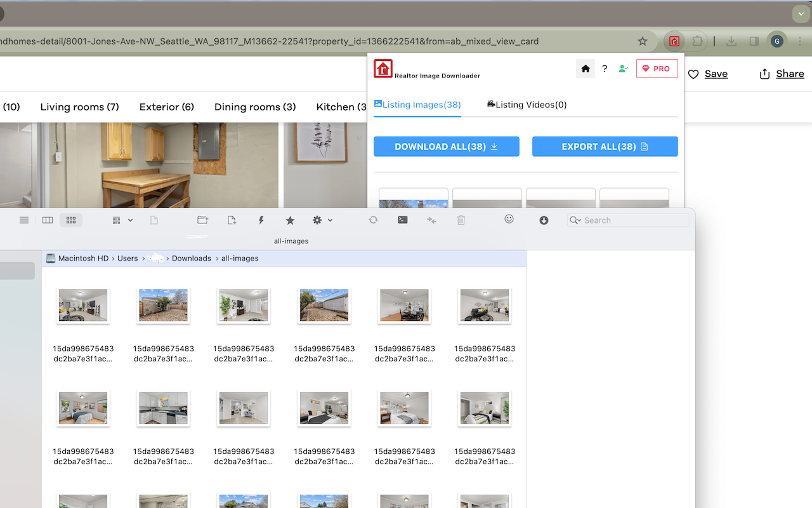
Task: Open the Chrome extensions puzzle icon
Action: 697,41
